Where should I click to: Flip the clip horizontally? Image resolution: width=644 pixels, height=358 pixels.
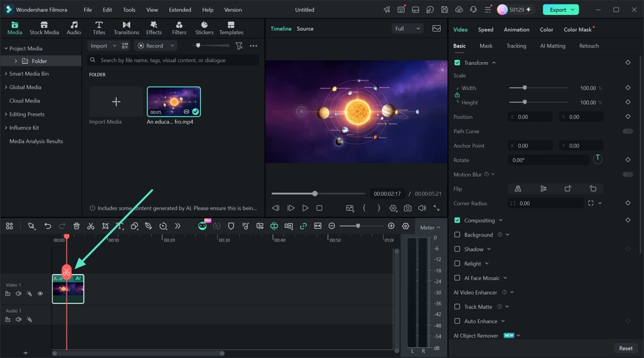518,189
